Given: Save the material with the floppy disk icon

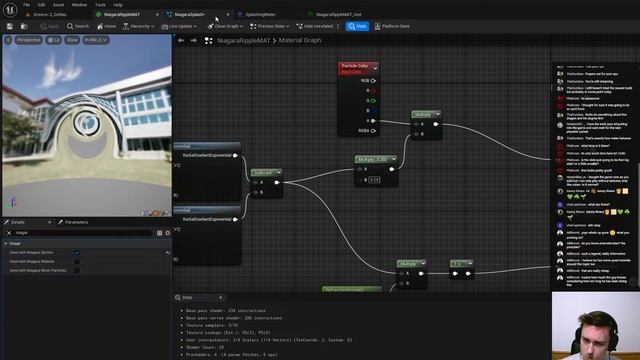Looking at the screenshot, I should pos(9,27).
